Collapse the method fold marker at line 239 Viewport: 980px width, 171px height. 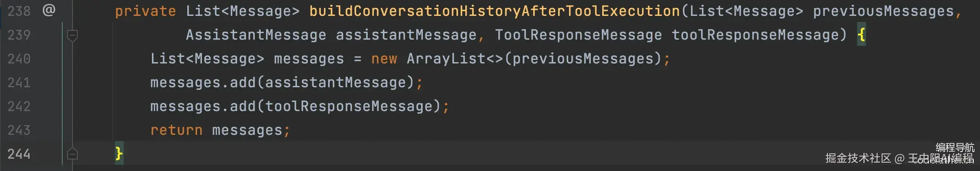click(72, 35)
